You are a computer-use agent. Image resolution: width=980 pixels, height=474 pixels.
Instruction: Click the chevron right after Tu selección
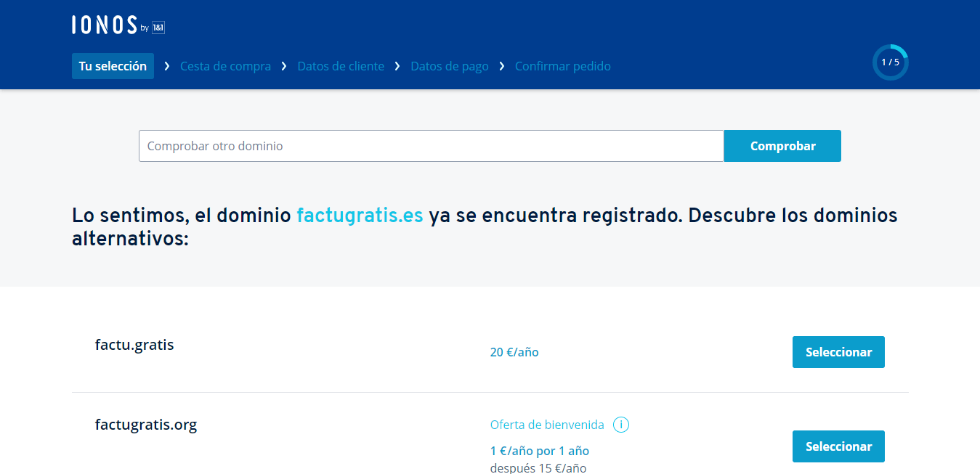click(x=167, y=66)
